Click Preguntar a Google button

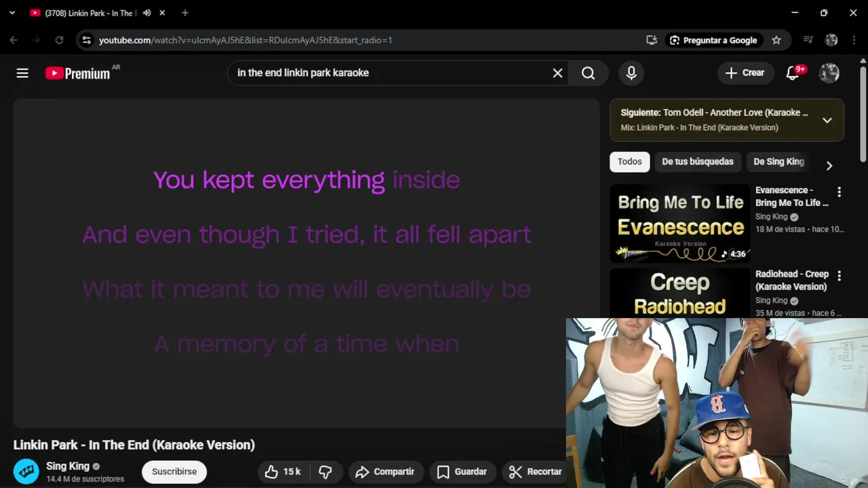713,40
